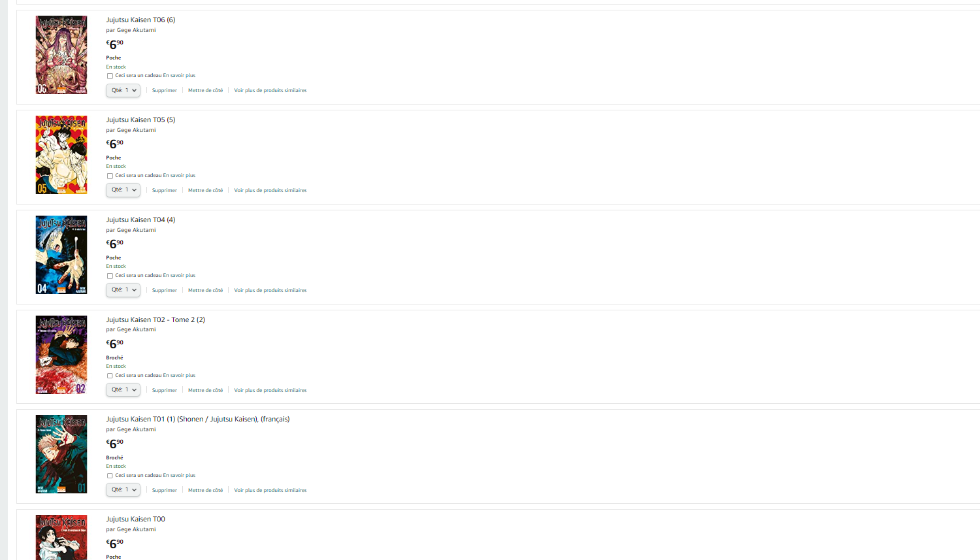This screenshot has height=560, width=980.
Task: Open the Jujutsu Kaisen T00 cover image
Action: pos(61,537)
